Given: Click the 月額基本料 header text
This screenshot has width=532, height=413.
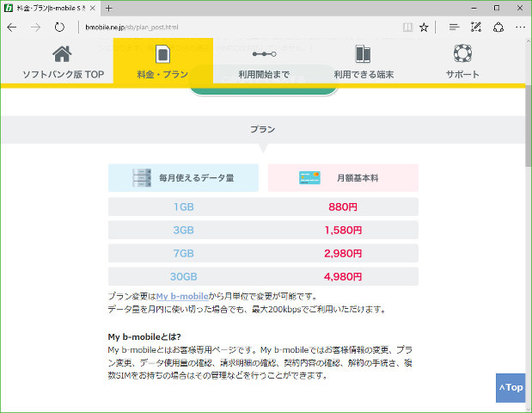Looking at the screenshot, I should click(358, 178).
